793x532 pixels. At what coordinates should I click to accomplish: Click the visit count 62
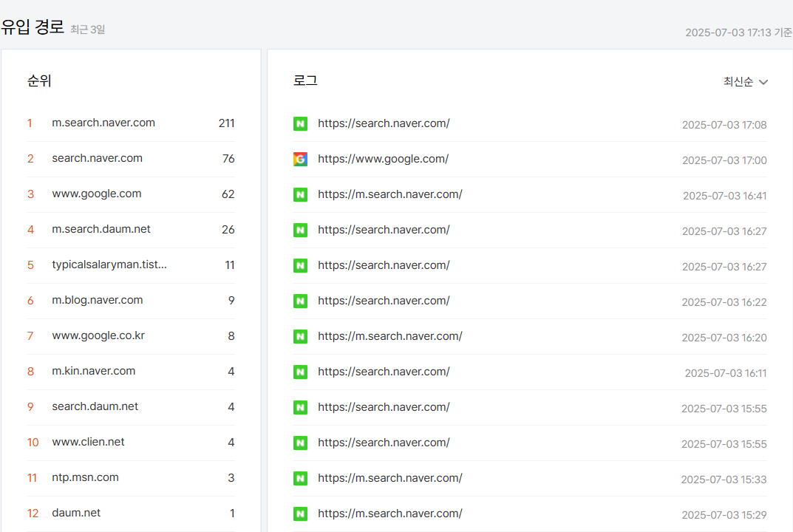click(x=228, y=194)
